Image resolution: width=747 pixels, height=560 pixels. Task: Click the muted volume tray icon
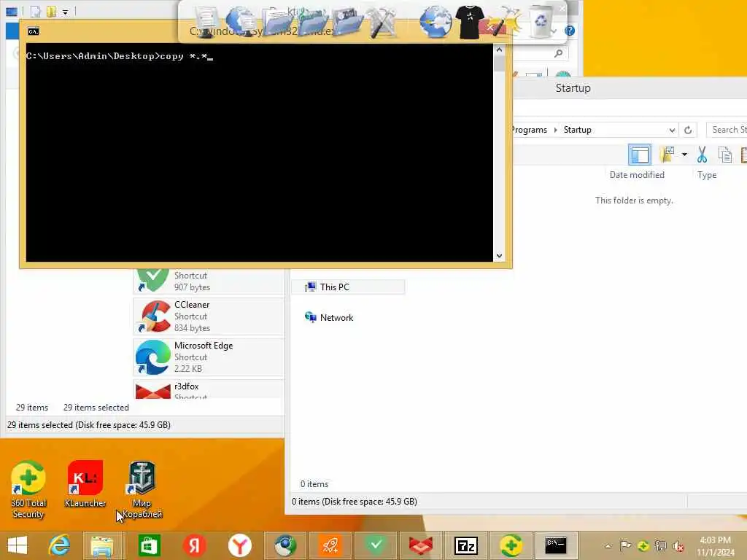pos(678,545)
